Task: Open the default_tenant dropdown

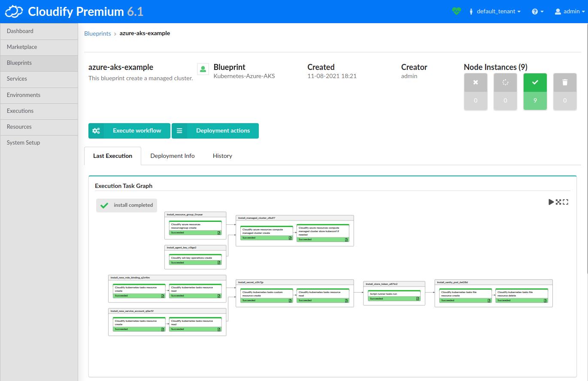Action: [495, 11]
